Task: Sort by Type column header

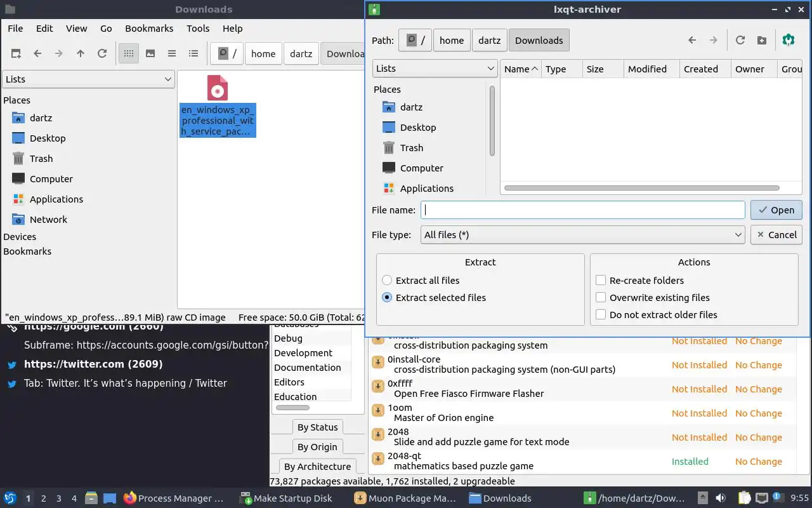Action: pyautogui.click(x=561, y=69)
